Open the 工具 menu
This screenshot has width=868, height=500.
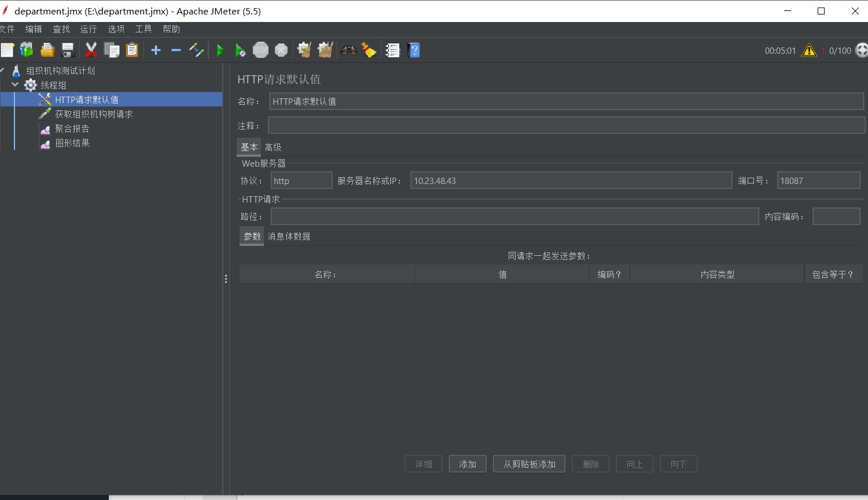coord(144,29)
